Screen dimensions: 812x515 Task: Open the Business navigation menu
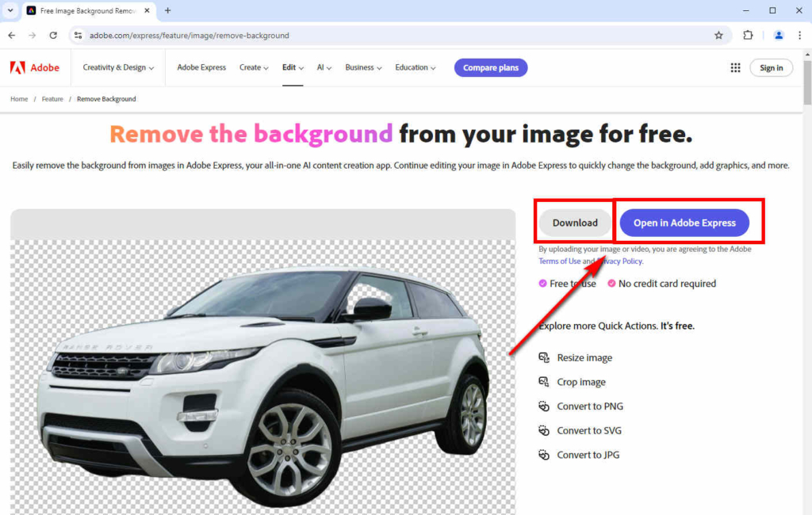pyautogui.click(x=362, y=67)
